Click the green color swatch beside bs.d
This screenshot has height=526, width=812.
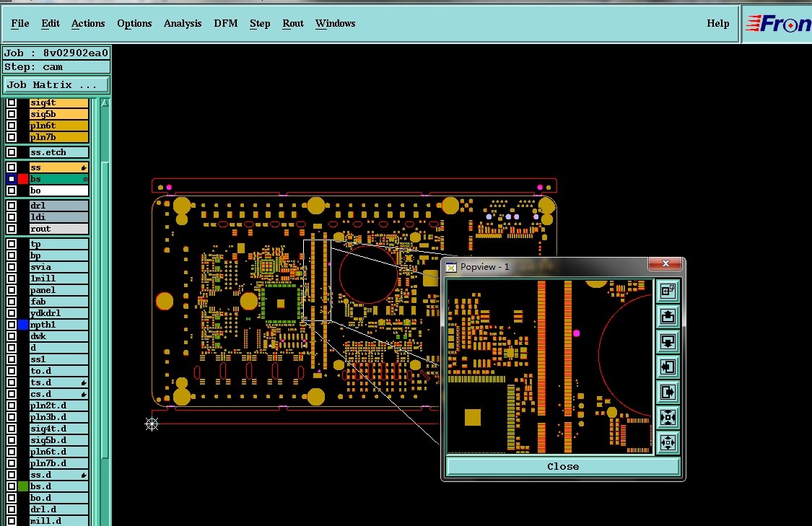tap(23, 486)
